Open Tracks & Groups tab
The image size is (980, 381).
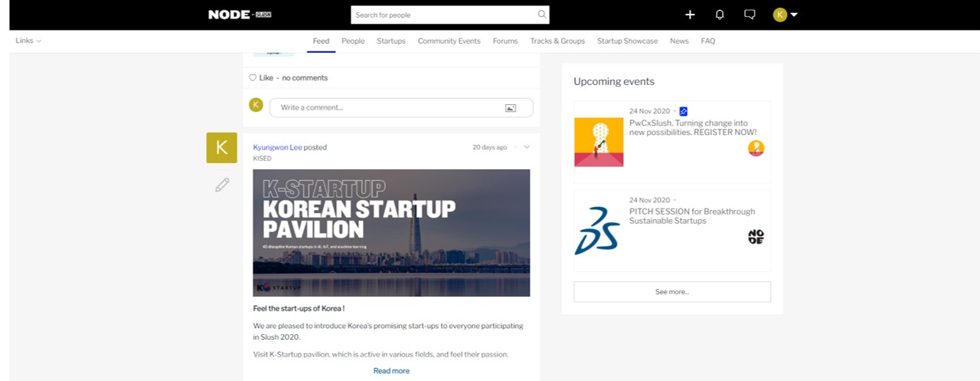557,41
